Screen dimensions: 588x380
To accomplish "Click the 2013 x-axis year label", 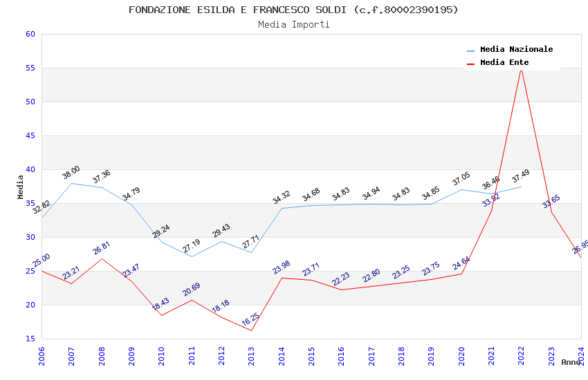I will point(251,356).
